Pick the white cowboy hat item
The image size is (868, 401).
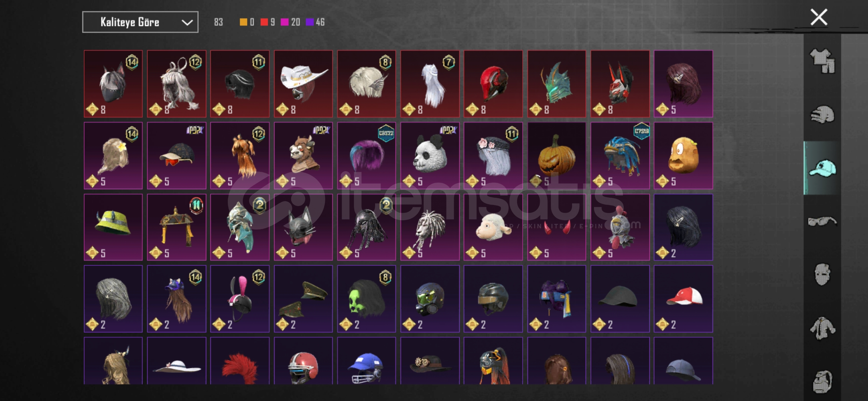(x=303, y=84)
